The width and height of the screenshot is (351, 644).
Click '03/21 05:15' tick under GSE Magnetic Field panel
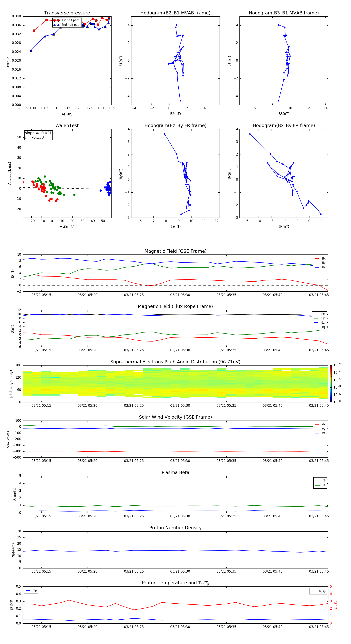41,295
